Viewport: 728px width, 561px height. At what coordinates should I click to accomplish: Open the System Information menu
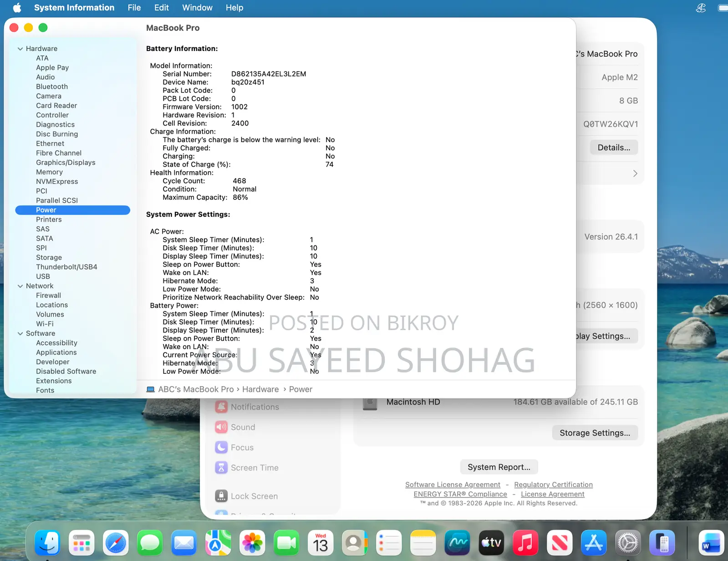tap(74, 8)
